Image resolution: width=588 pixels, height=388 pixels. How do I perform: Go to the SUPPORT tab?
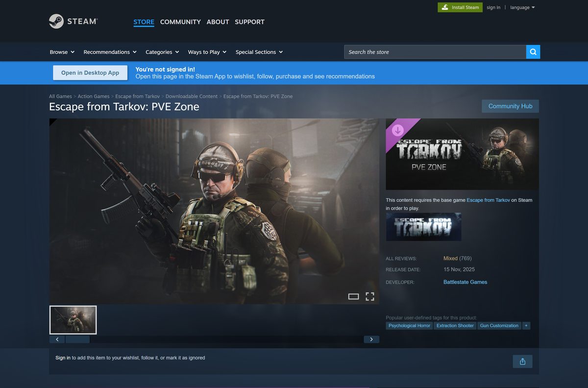coord(249,22)
